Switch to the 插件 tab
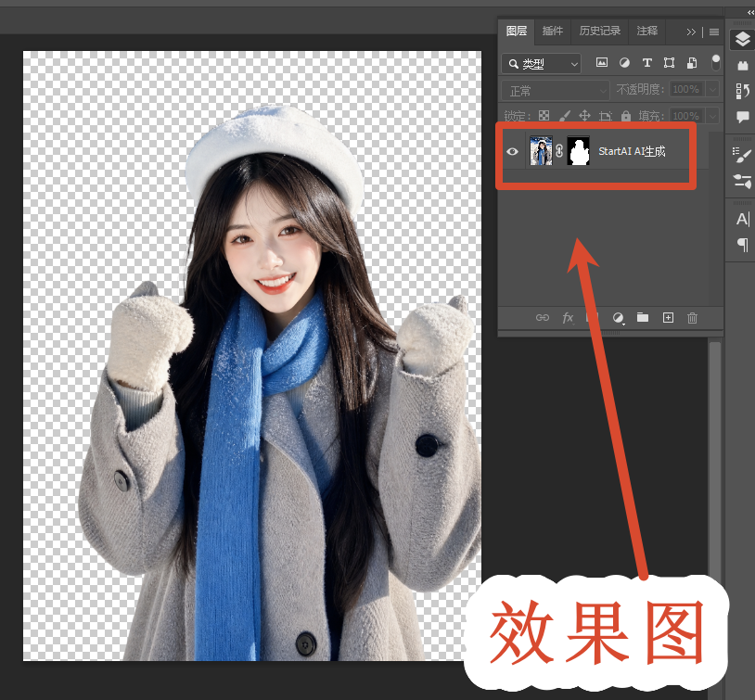This screenshot has width=755, height=700. [x=552, y=32]
